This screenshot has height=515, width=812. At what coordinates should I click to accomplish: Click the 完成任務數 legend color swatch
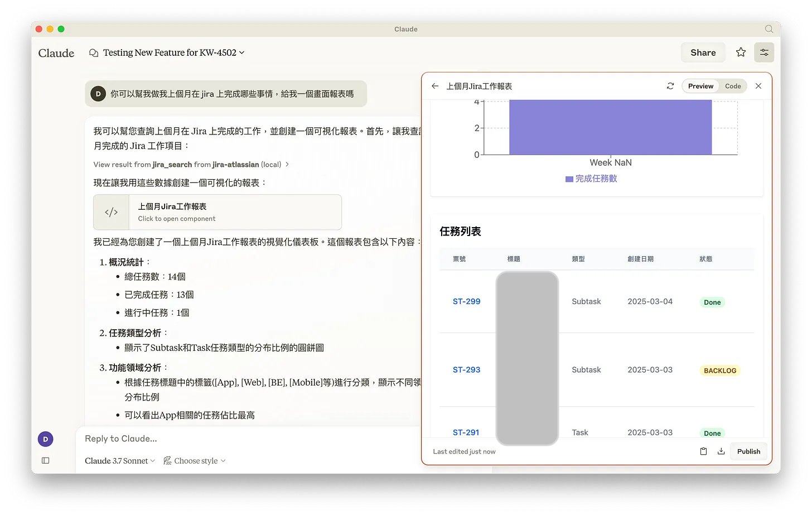click(569, 179)
